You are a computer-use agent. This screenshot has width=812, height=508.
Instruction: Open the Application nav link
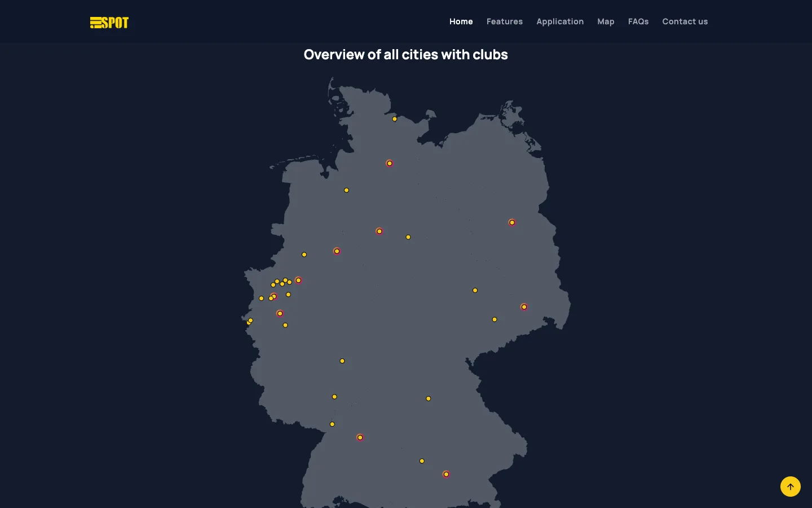point(559,21)
